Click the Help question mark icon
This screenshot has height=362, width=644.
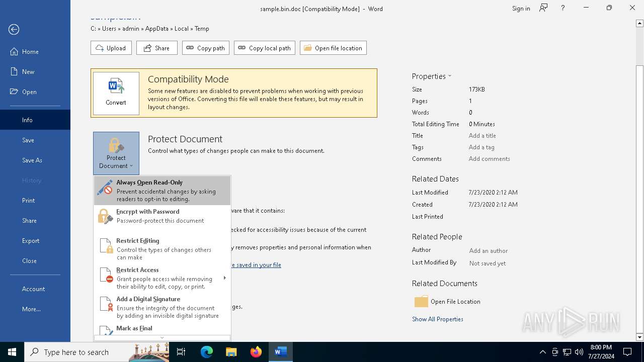click(x=563, y=8)
